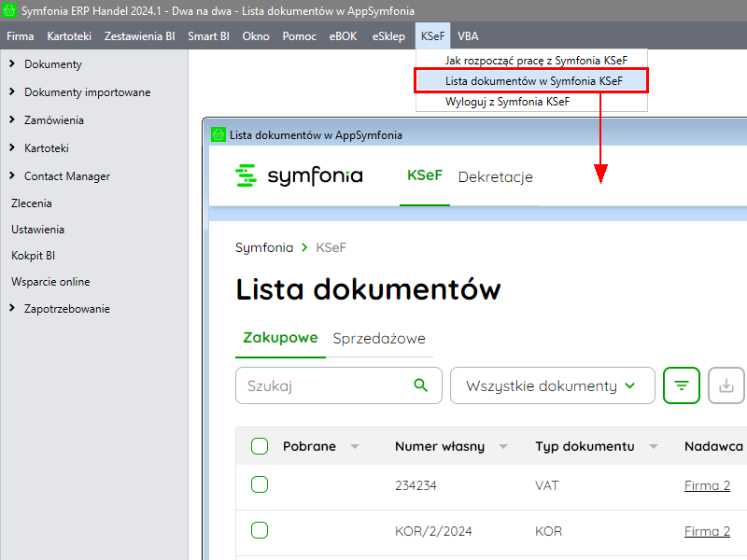
Task: Click the filter icon button
Action: (682, 385)
